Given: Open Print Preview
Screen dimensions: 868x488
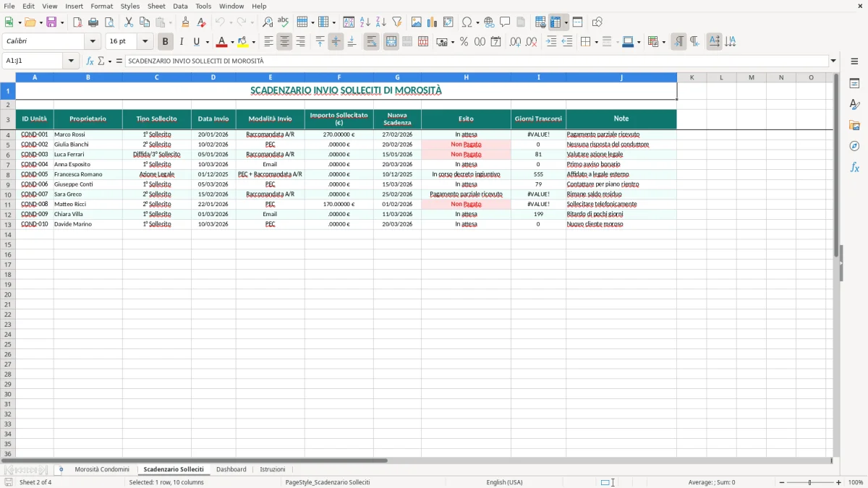Looking at the screenshot, I should pyautogui.click(x=109, y=22).
